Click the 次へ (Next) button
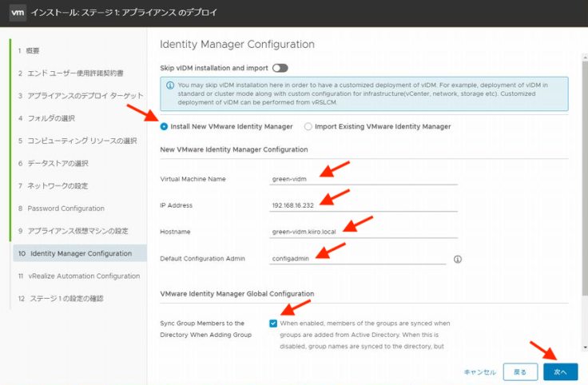The width and height of the screenshot is (588, 385). point(560,372)
